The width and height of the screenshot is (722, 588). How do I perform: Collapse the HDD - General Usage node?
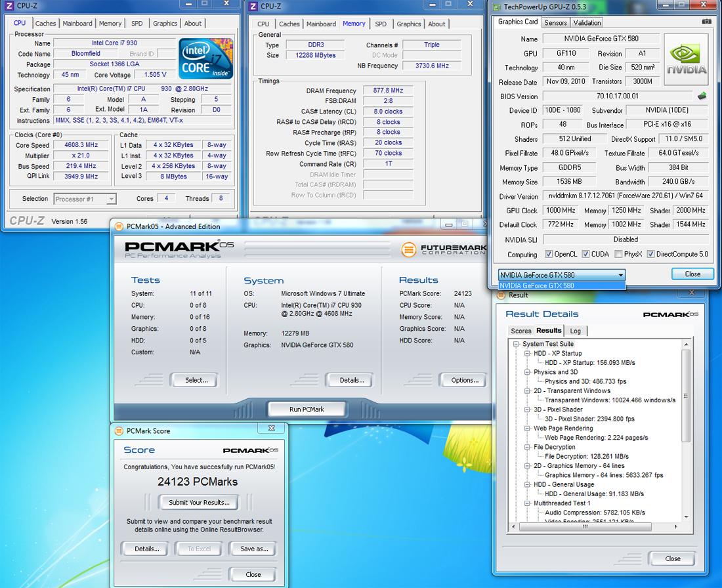[x=527, y=484]
